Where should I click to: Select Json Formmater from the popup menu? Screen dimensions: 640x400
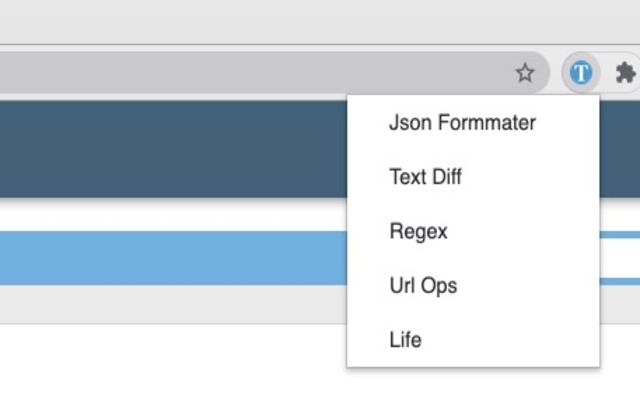click(x=462, y=123)
